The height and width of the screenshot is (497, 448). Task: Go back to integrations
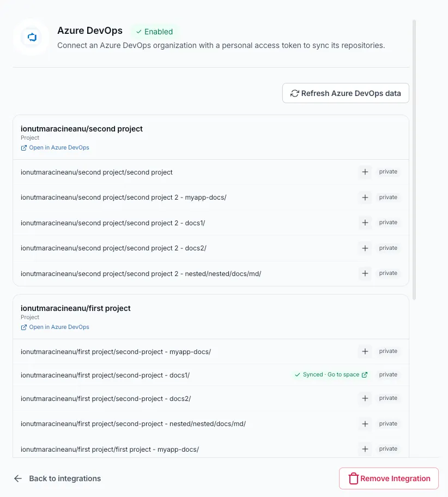tap(58, 478)
